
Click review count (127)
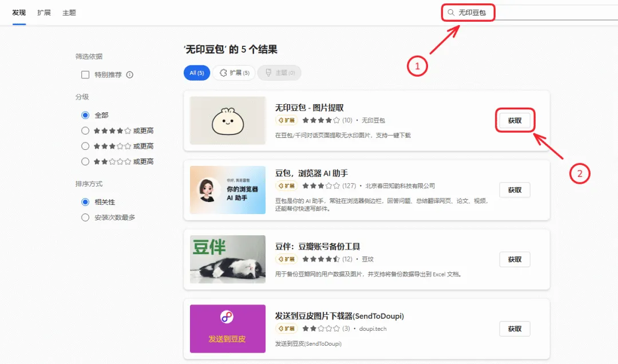(x=349, y=186)
